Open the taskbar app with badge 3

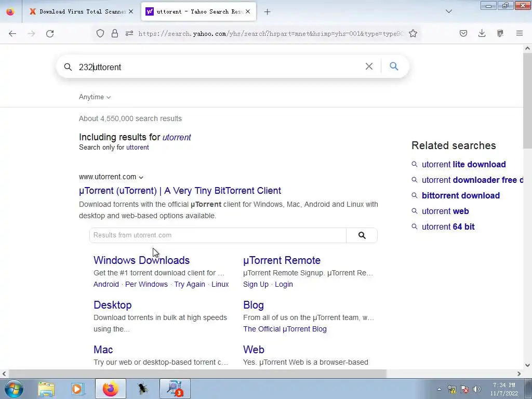click(x=175, y=389)
